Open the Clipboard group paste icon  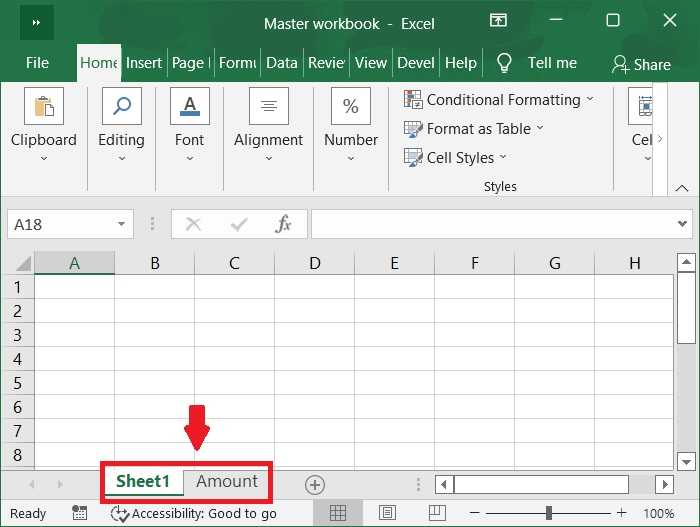pos(44,106)
